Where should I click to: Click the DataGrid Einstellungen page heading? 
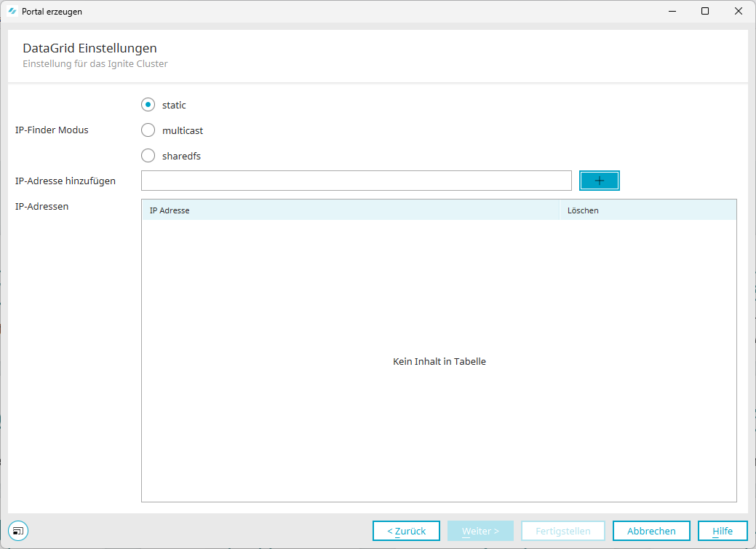pos(89,49)
